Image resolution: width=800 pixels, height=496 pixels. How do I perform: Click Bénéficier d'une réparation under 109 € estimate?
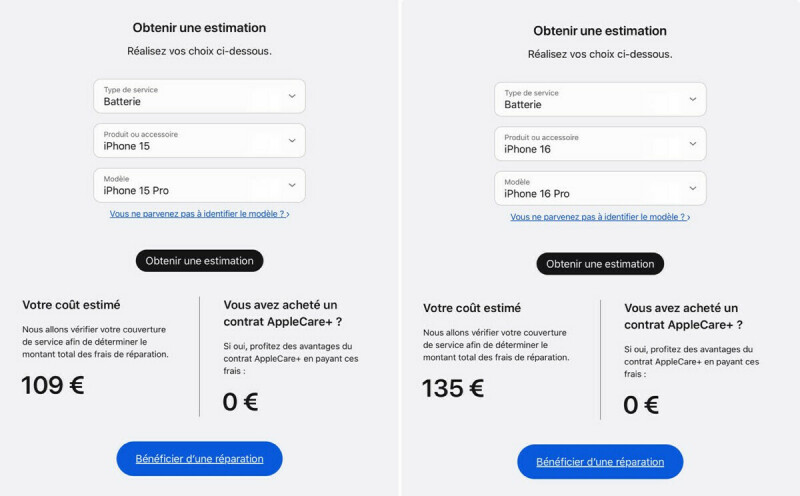tap(199, 458)
